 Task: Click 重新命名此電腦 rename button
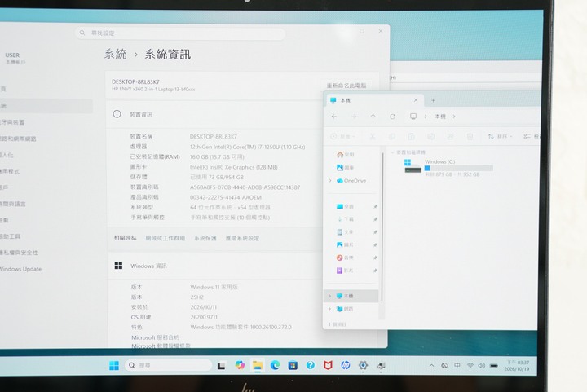pos(346,86)
